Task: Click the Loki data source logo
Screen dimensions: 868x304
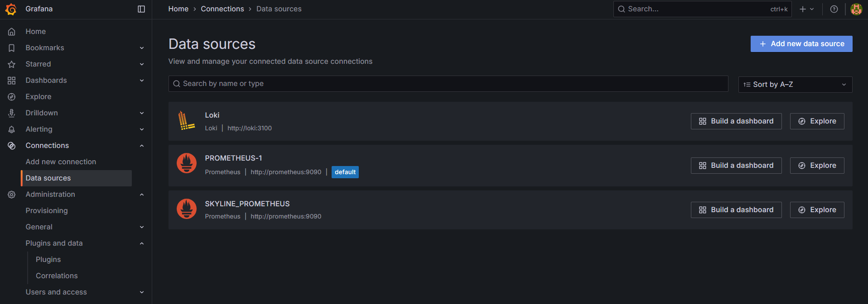Action: pos(186,121)
